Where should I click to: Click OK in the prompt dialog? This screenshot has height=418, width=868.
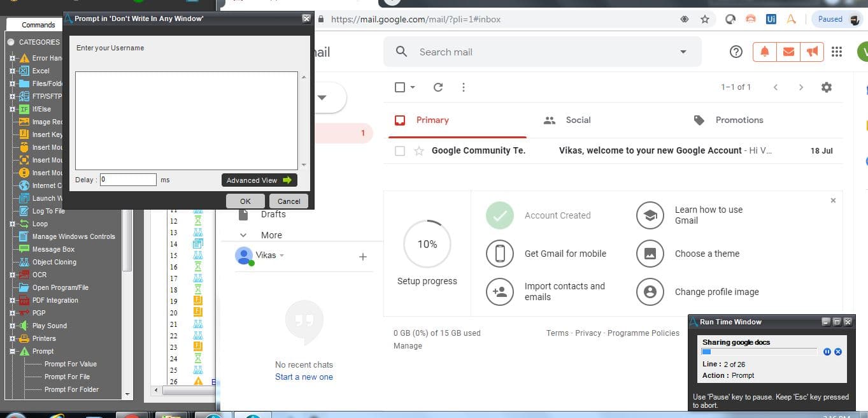[x=245, y=201]
